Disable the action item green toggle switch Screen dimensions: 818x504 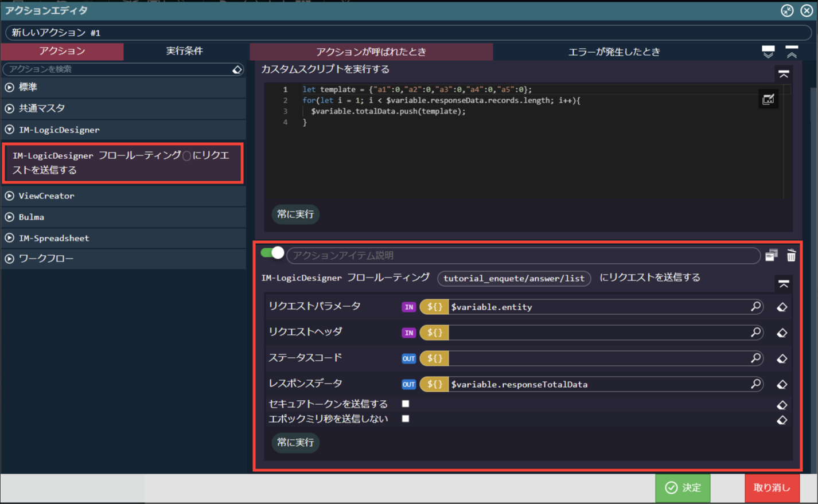272,253
